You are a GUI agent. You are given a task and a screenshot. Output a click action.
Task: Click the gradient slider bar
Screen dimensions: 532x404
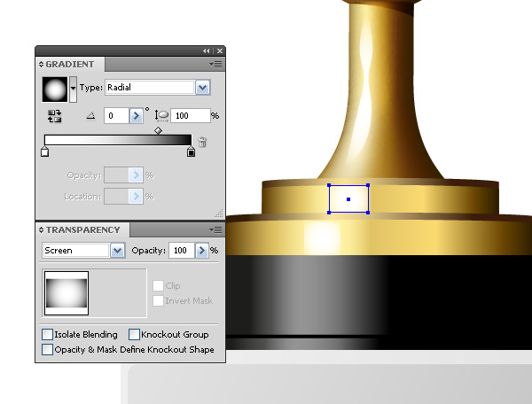(x=118, y=140)
